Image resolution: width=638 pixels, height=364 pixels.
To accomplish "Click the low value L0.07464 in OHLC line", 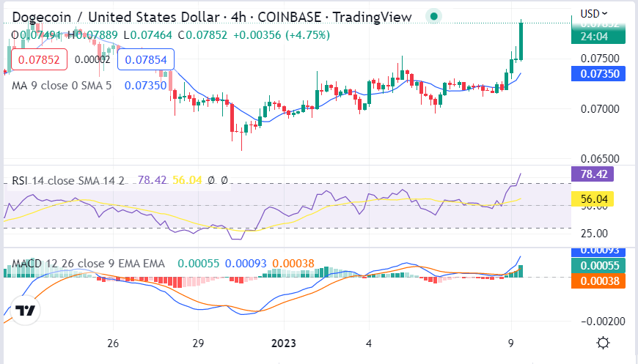I will tap(148, 35).
